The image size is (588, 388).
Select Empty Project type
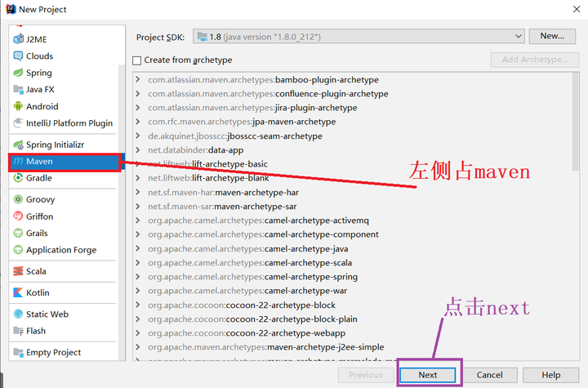click(x=64, y=352)
